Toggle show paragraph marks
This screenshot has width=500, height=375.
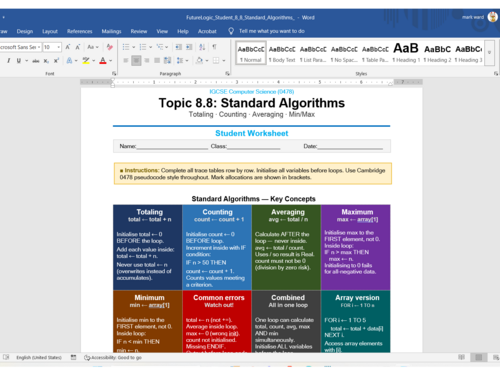point(214,47)
